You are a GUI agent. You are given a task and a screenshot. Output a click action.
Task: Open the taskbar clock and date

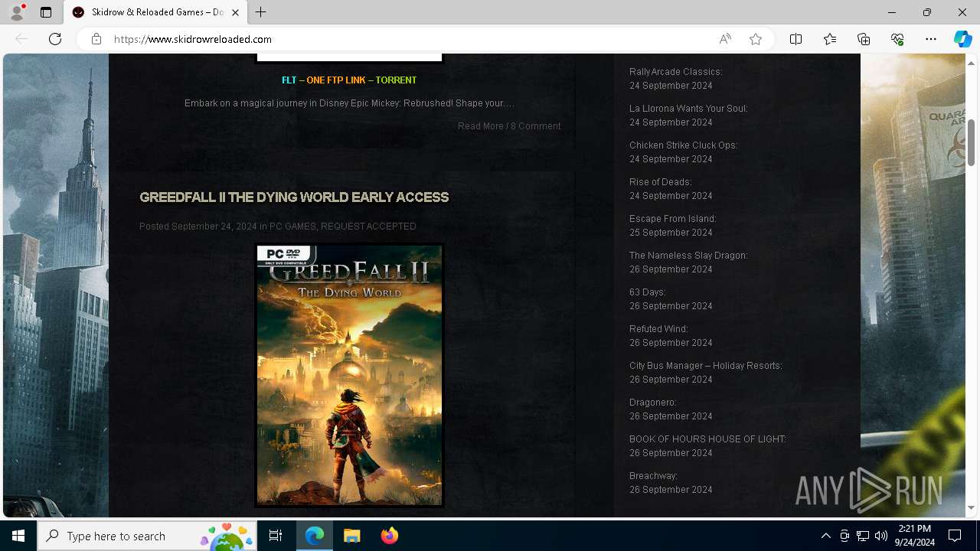[914, 536]
